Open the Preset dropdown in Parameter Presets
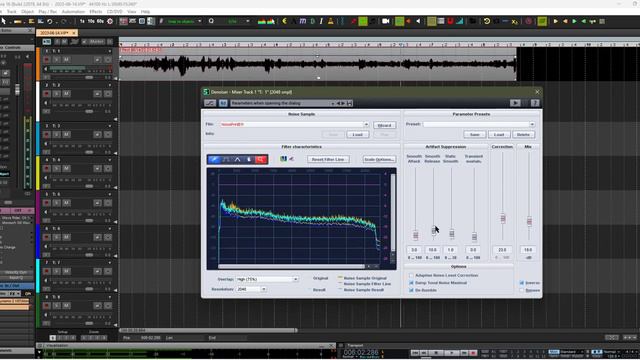 (532, 124)
